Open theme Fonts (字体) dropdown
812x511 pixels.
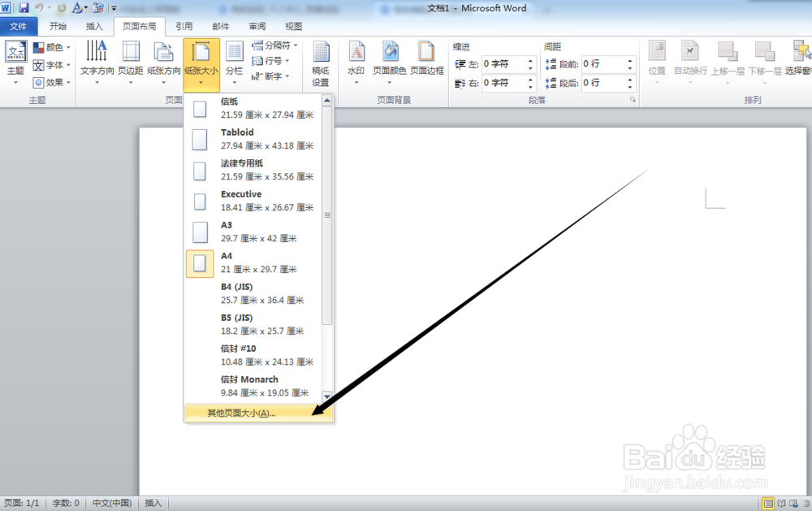(52, 65)
